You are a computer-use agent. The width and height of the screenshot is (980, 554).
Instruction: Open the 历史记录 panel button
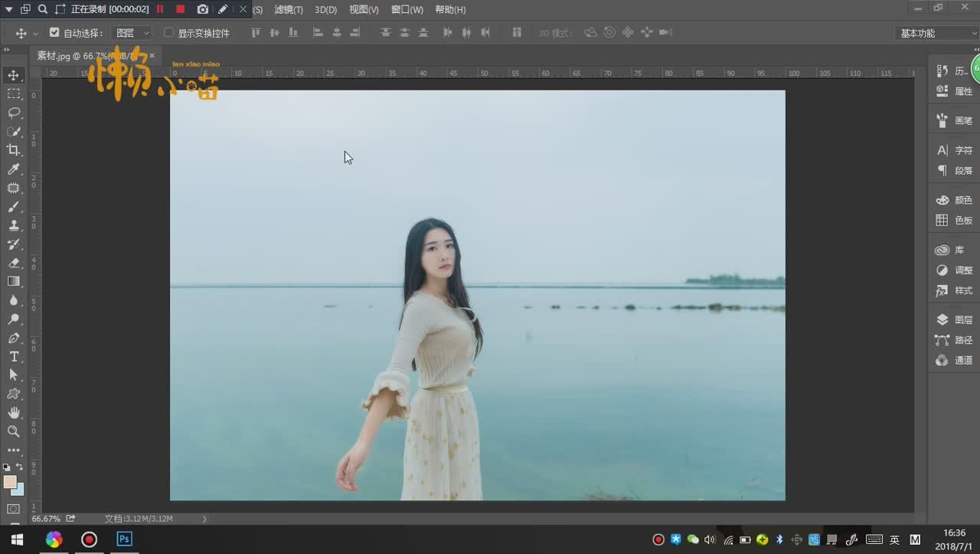click(953, 71)
